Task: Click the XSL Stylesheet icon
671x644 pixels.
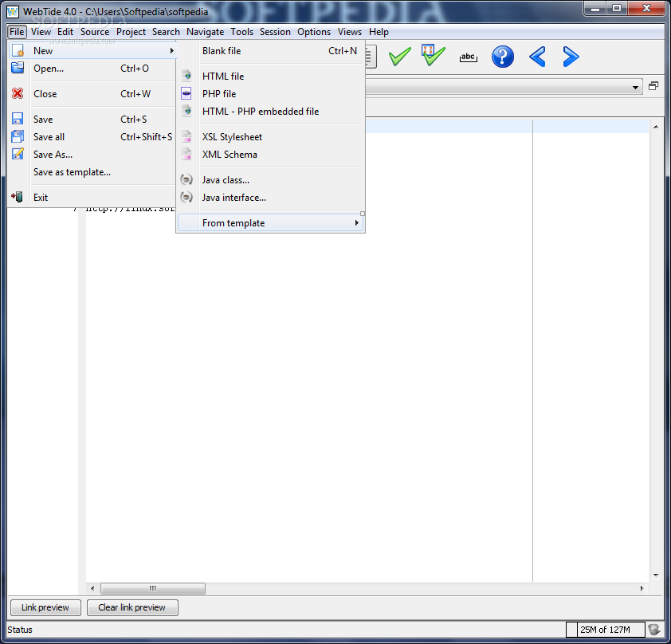Action: coord(186,136)
